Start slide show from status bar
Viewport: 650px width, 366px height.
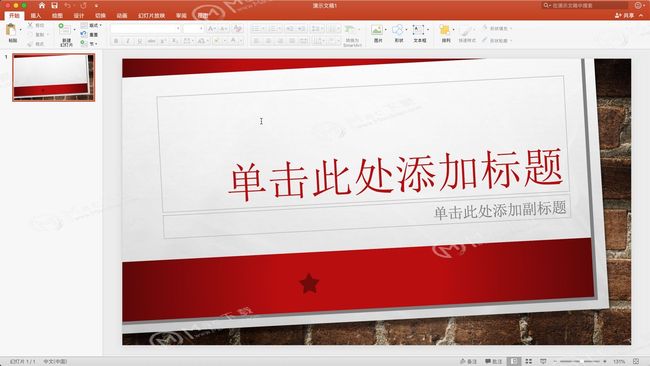[x=543, y=361]
